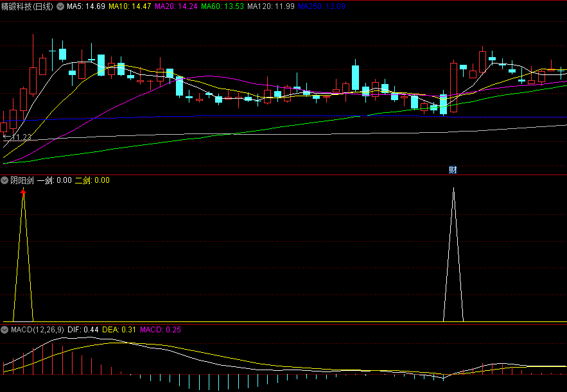Click the MACD(12,26,9) indicator name
The height and width of the screenshot is (392, 567).
click(37, 330)
